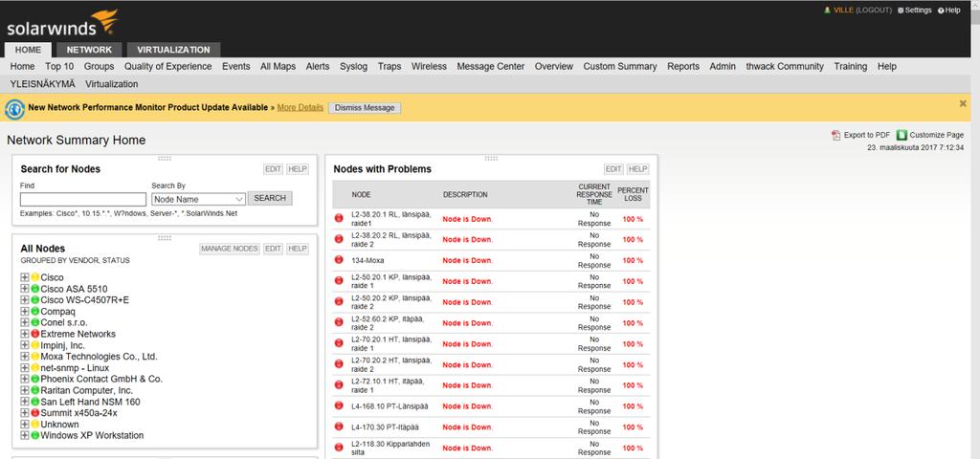Viewport: 980px width, 459px height.
Task: Click EDIT in the All Nodes panel
Action: click(x=273, y=249)
